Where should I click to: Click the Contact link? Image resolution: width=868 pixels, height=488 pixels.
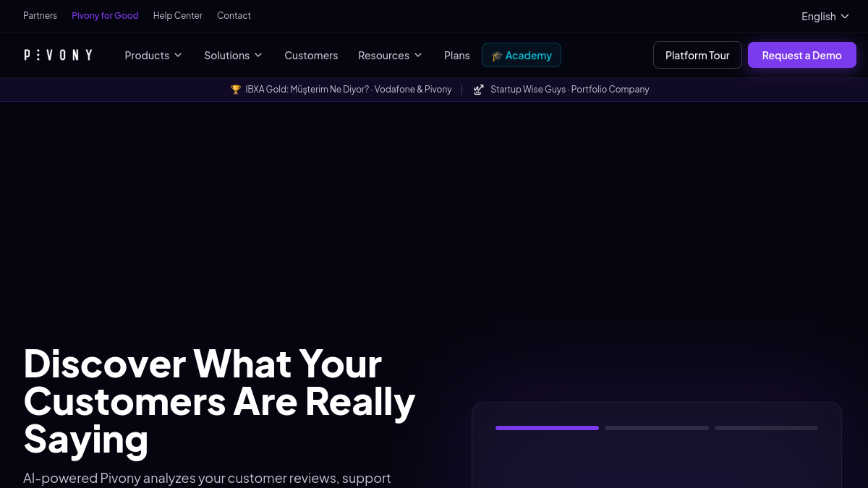[234, 15]
